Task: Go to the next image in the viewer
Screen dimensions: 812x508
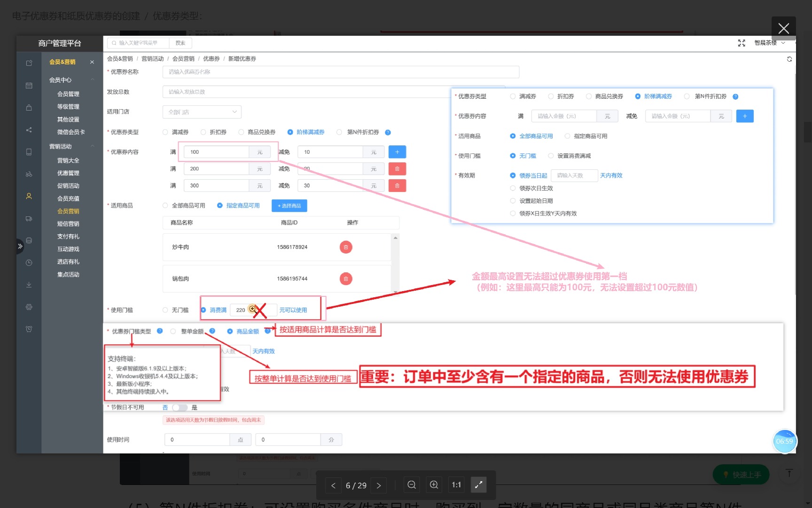Action: [379, 485]
